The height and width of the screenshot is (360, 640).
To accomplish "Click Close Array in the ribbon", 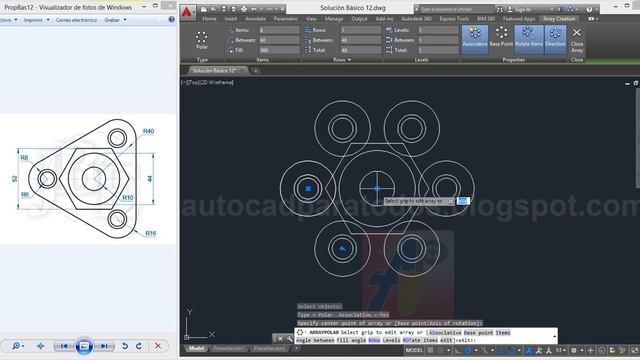I will click(577, 40).
